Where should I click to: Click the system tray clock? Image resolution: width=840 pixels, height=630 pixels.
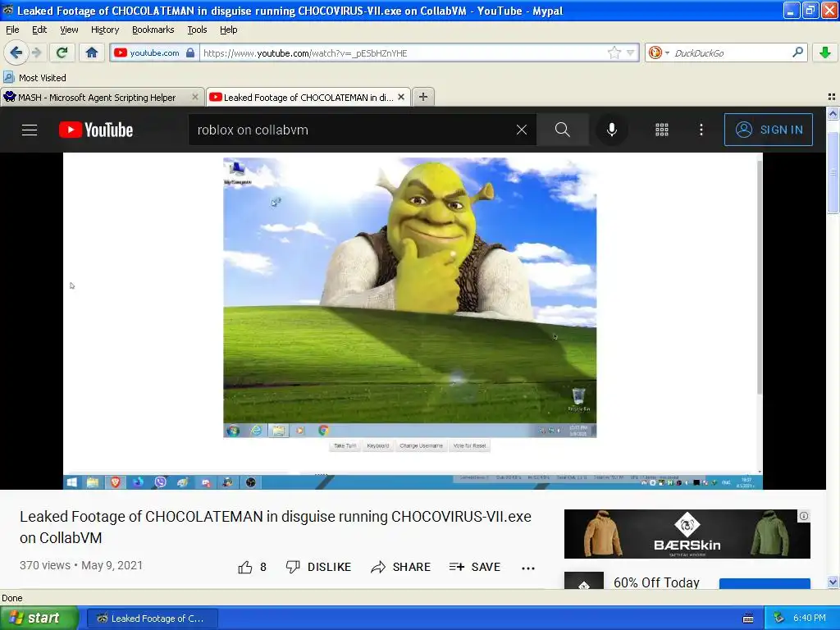point(809,619)
